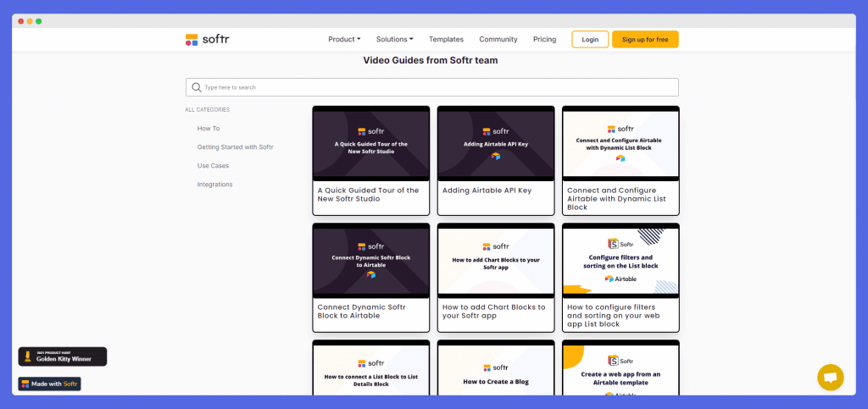The width and height of the screenshot is (868, 409).
Task: Filter videos by How To category
Action: (x=209, y=128)
